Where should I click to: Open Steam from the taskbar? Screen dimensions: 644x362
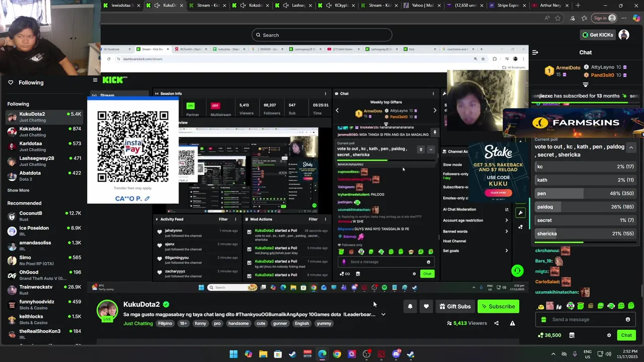pos(292,354)
